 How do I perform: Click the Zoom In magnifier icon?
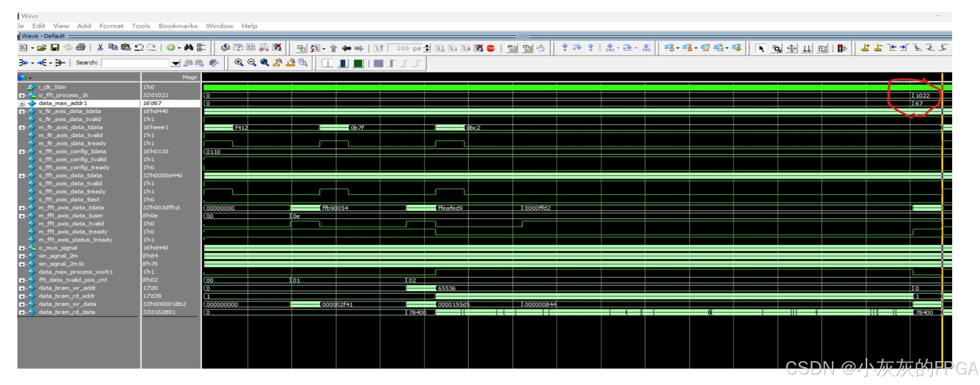point(239,63)
